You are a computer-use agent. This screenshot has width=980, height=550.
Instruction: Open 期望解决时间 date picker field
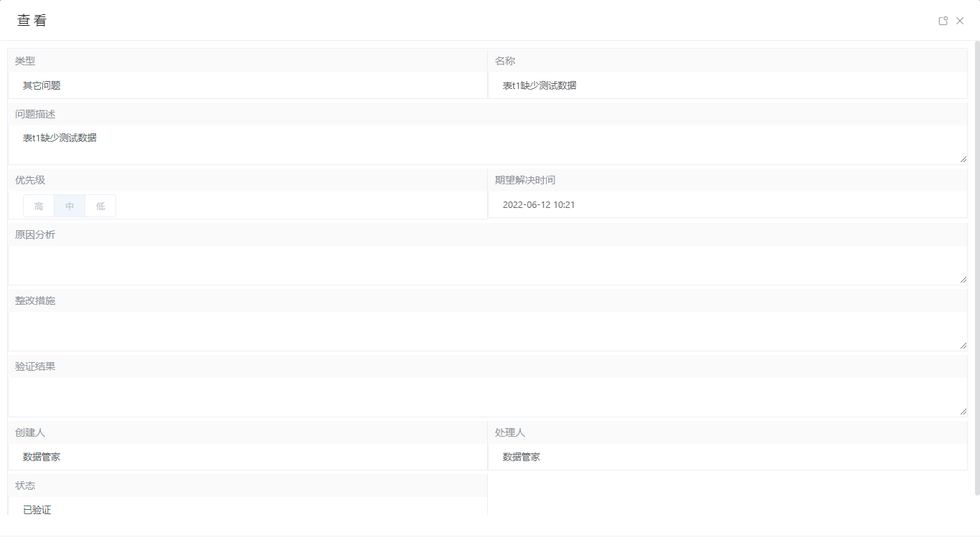tap(727, 204)
